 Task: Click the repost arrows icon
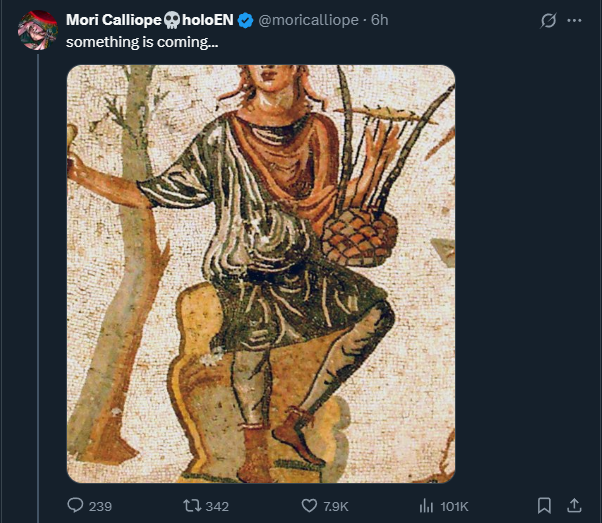(187, 505)
